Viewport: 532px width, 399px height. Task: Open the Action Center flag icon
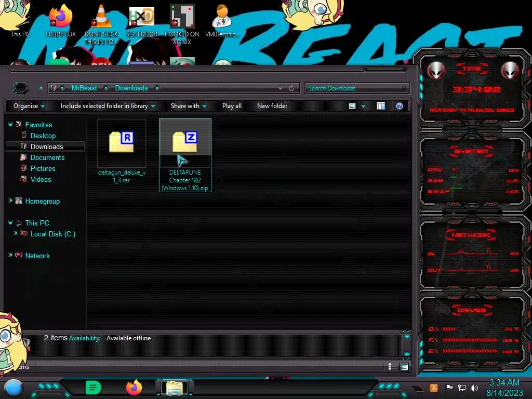pos(449,388)
